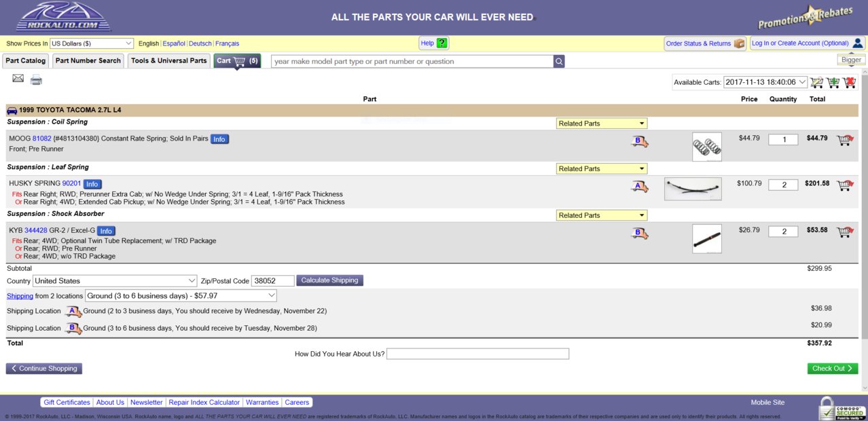Image resolution: width=868 pixels, height=421 pixels.
Task: Click the add new cart icon
Action: (x=833, y=82)
